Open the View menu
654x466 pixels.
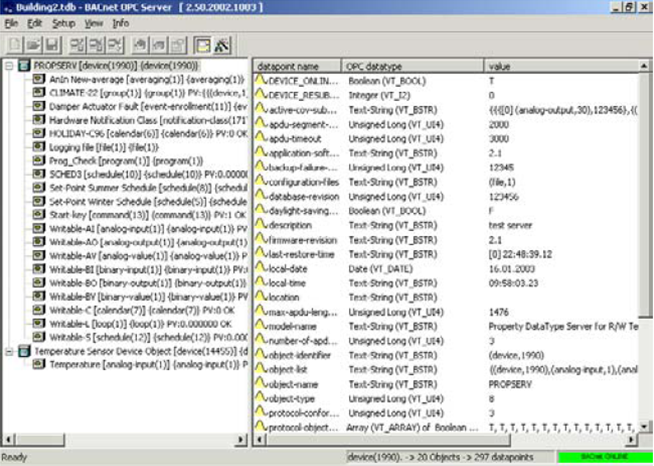tap(92, 22)
